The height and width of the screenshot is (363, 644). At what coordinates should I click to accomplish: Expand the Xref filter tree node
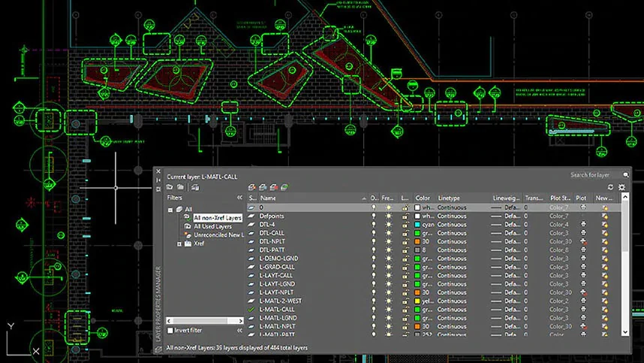[x=179, y=244]
